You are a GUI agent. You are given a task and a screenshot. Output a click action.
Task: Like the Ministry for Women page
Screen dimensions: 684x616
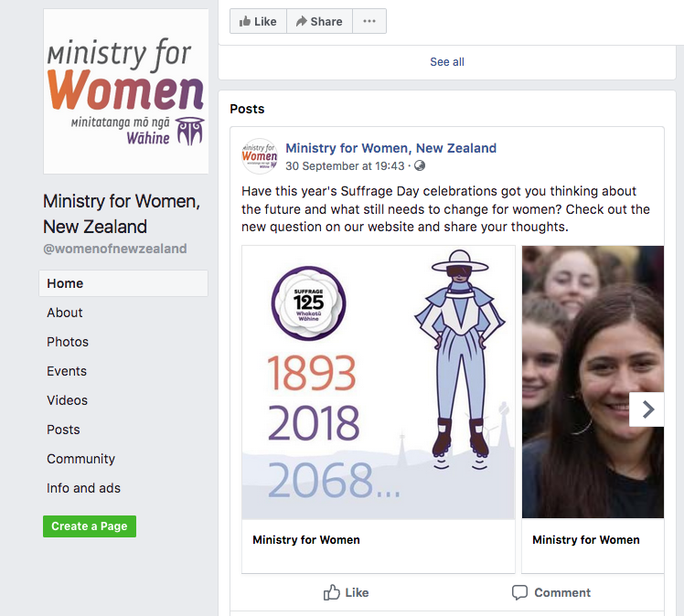tap(258, 21)
